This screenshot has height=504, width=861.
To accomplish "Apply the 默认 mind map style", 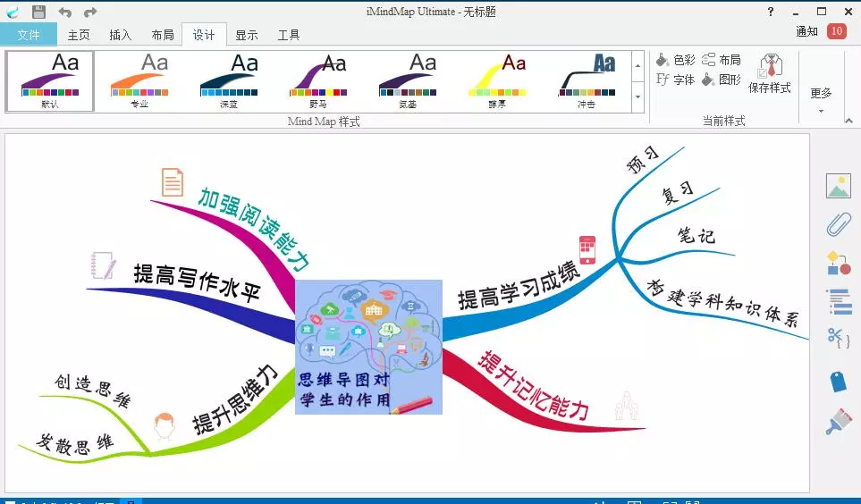I will coord(50,81).
